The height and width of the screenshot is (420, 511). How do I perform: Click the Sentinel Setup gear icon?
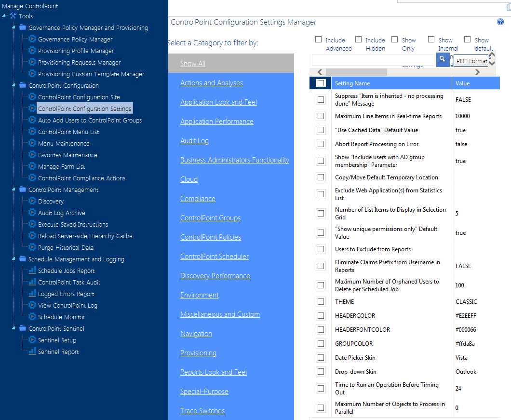point(31,340)
